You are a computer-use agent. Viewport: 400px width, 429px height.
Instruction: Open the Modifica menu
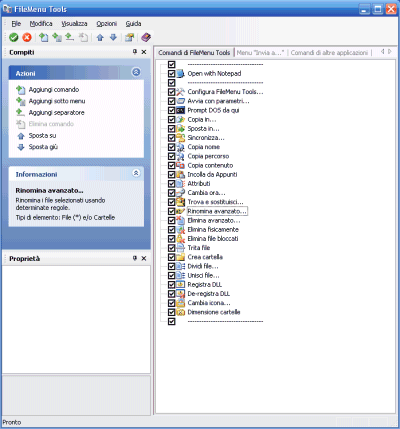tap(41, 24)
